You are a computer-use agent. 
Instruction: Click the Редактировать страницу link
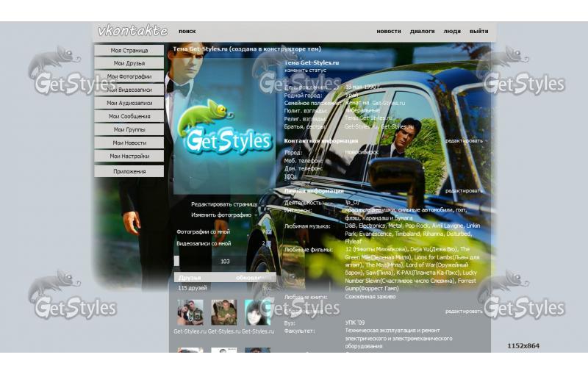[224, 204]
